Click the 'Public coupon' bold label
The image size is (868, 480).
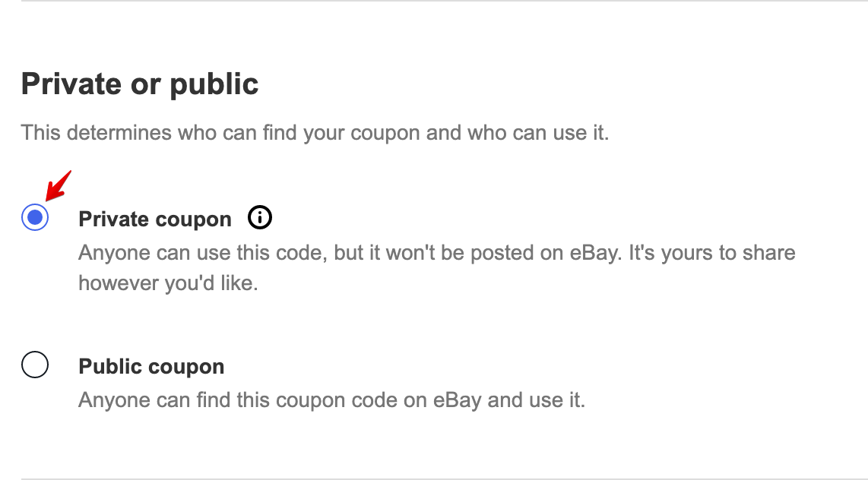tap(151, 367)
